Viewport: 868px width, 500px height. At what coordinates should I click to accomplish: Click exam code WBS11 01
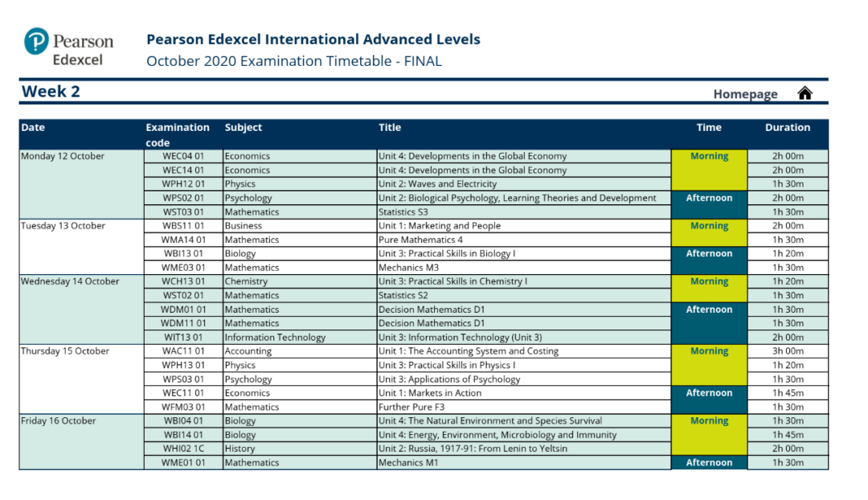[x=183, y=226]
